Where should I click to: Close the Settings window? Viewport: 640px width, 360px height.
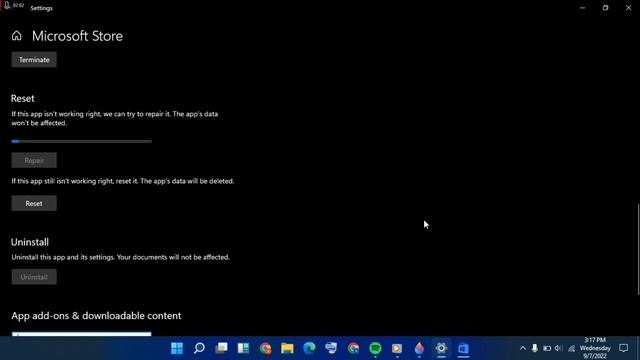click(629, 8)
